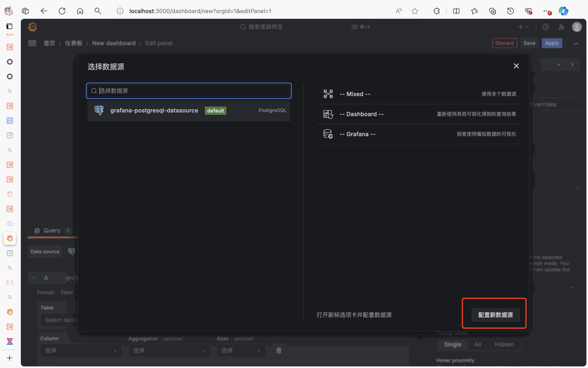The image size is (588, 368).
Task: Select All tooltip mode
Action: coord(478,344)
